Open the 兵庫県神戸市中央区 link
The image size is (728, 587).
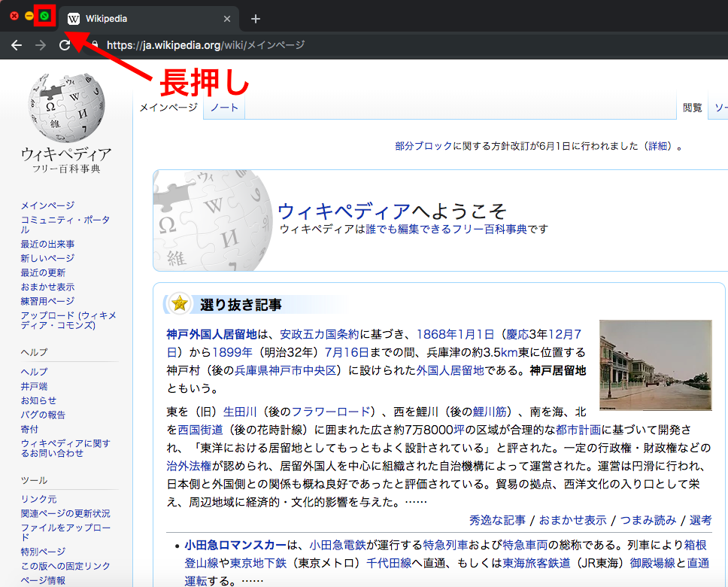click(x=286, y=370)
